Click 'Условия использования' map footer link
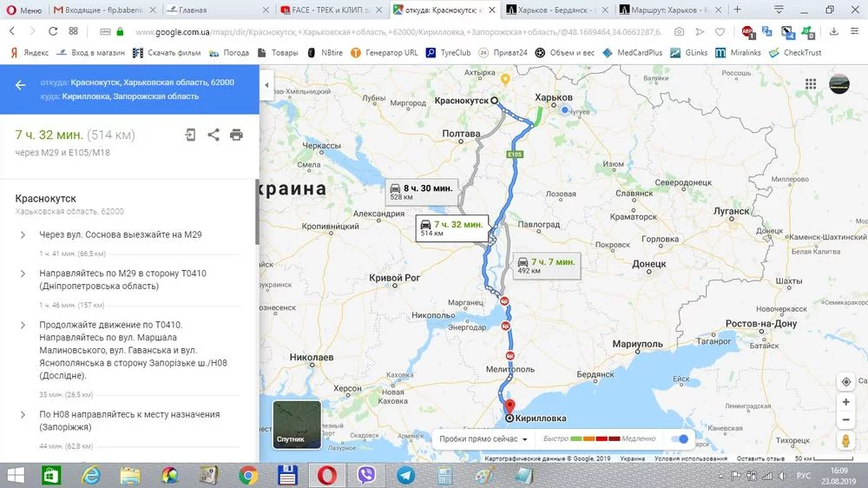Viewport: 868px width, 488px height. click(x=690, y=458)
